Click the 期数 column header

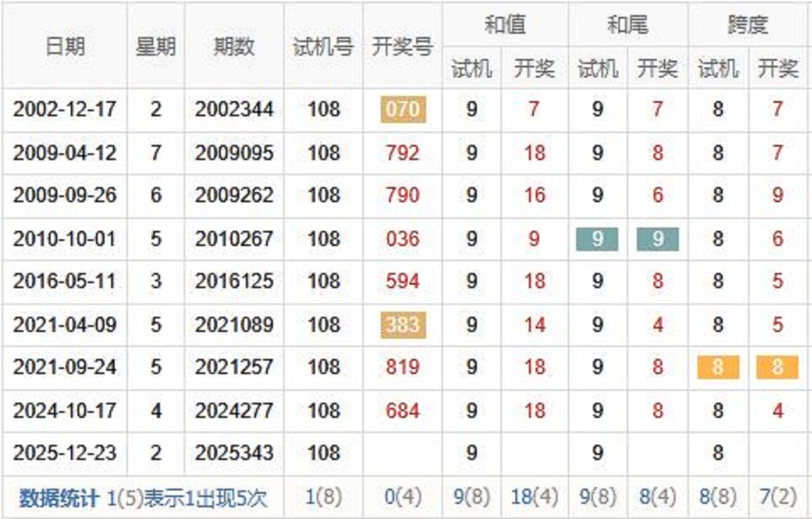point(234,46)
